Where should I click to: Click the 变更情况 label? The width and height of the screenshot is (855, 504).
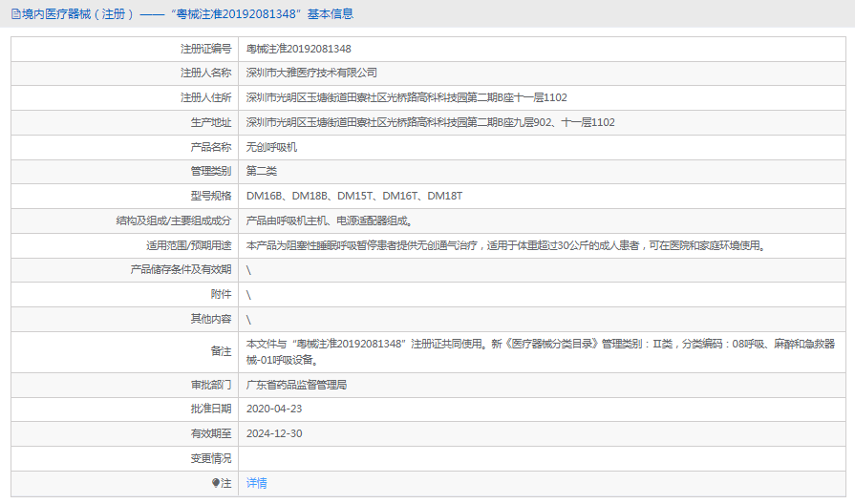click(x=211, y=459)
